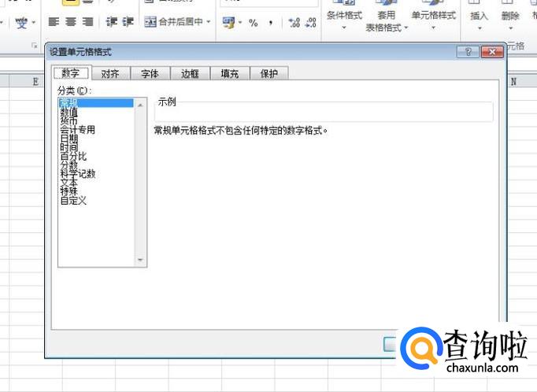Click the dialog help question mark button
This screenshot has height=392, width=537.
(468, 52)
